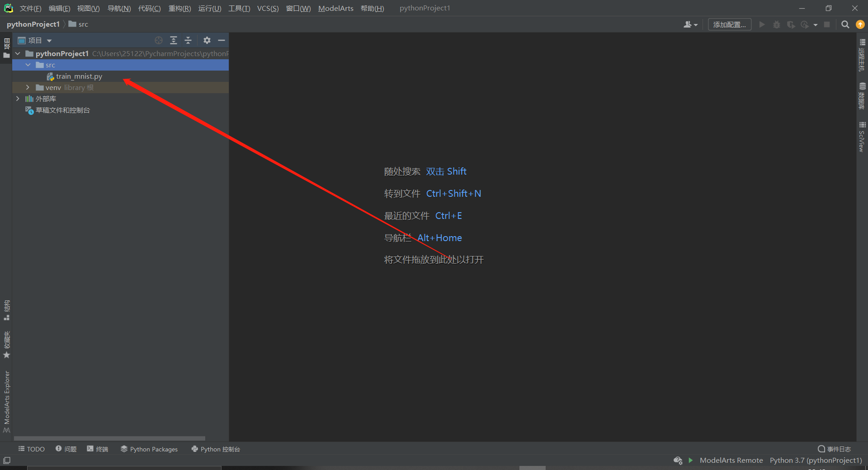Open the Python 控制台 tool window

tap(216, 449)
